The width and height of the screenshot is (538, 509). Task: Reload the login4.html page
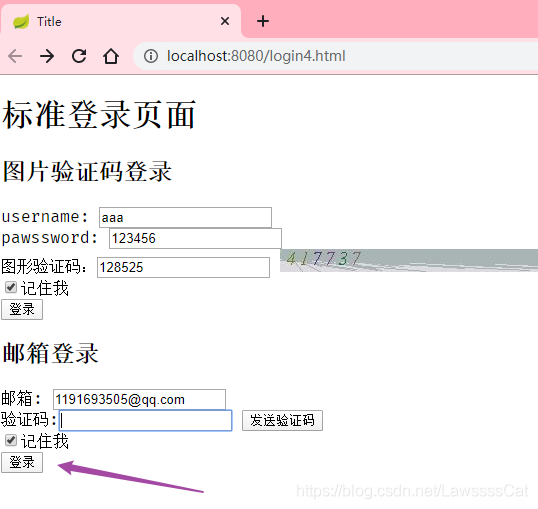coord(79,56)
